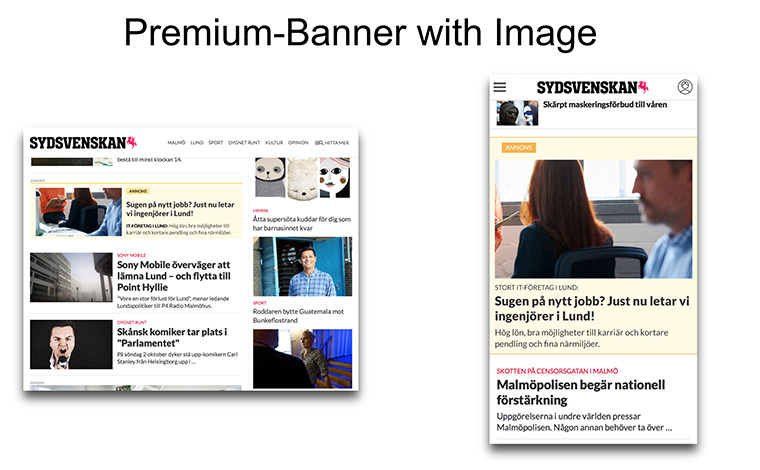Click the HIMMA category tag
This screenshot has height=470, width=760.
[260, 211]
